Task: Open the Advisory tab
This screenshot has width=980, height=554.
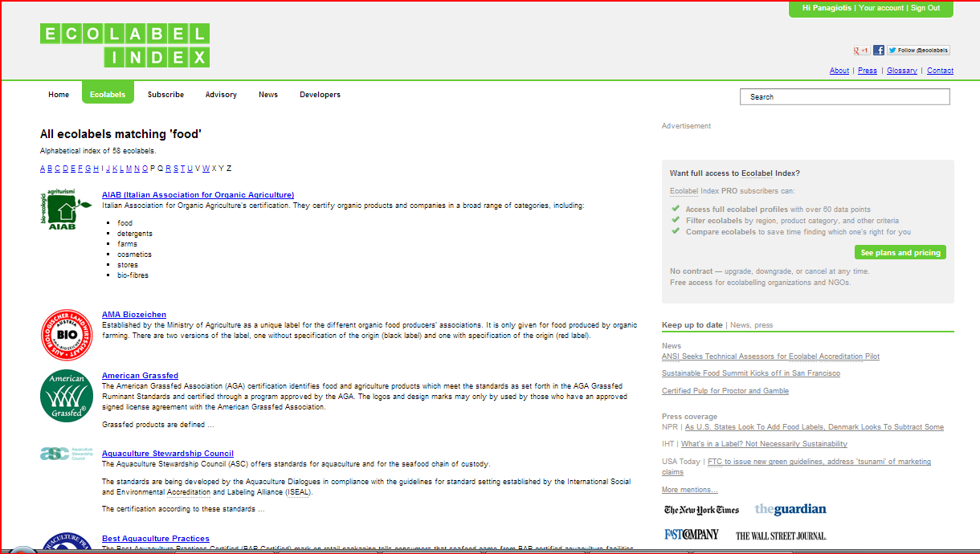Action: click(x=221, y=95)
